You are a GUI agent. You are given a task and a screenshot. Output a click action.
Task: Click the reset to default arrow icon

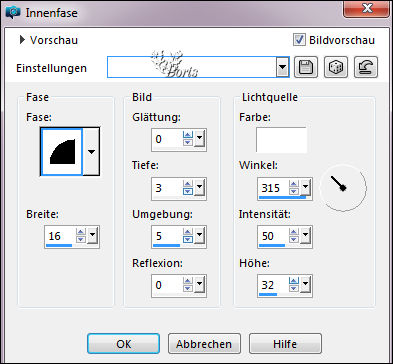click(x=366, y=67)
